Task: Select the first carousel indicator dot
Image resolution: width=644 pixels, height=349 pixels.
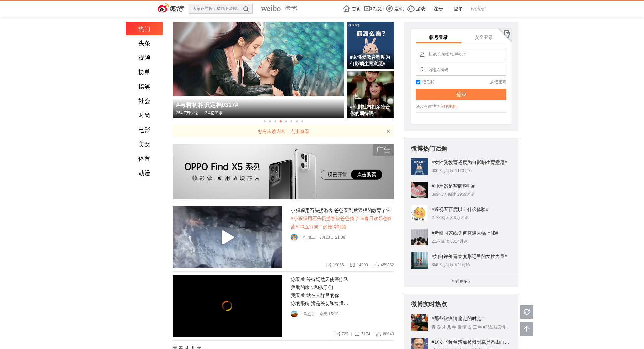Action: coord(265,121)
